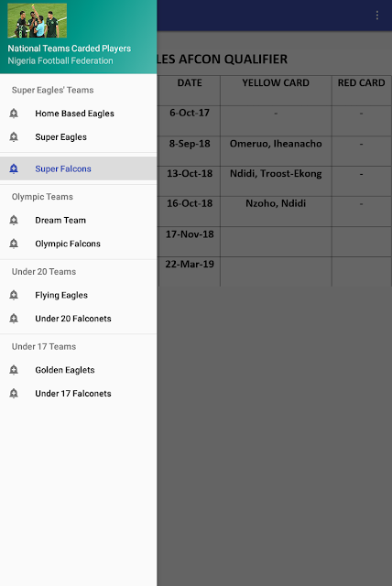The width and height of the screenshot is (392, 586).
Task: Click bell icon beside Home Based Eagles
Action: [14, 114]
